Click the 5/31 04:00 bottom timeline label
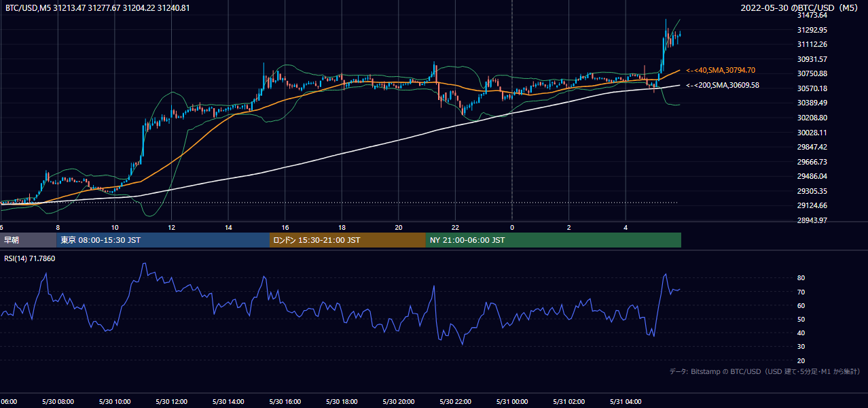The width and height of the screenshot is (868, 408). point(626,402)
